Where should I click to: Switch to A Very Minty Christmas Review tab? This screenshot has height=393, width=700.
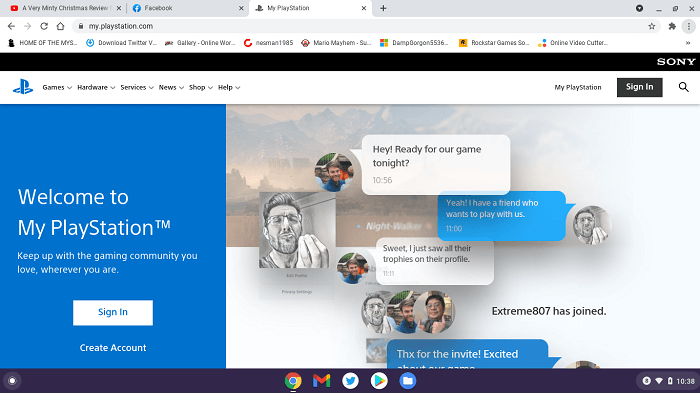(x=66, y=8)
